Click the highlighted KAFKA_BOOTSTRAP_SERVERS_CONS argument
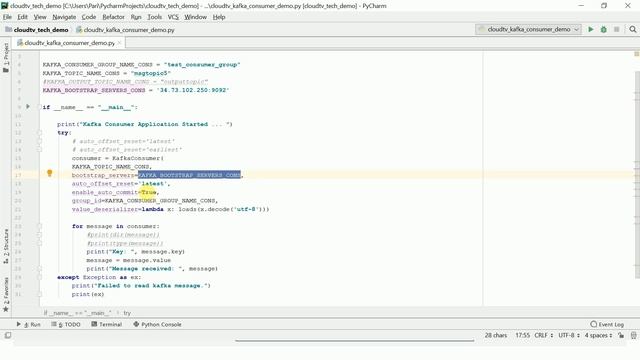Screen dimensions: 640x360 pyautogui.click(x=189, y=175)
